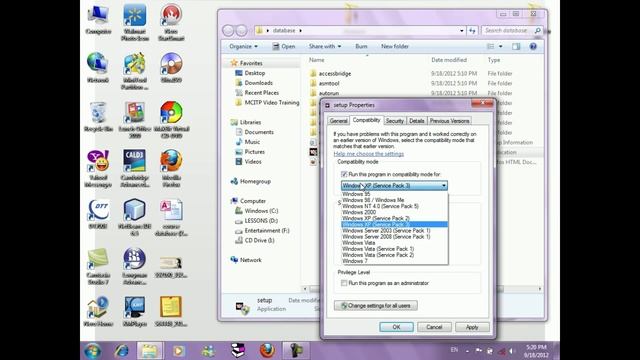This screenshot has height=360, width=640.
Task: Open Help me choose the settings link
Action: 369,154
